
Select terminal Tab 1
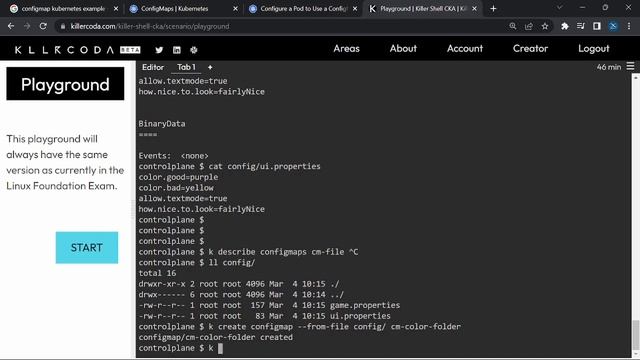(x=186, y=67)
